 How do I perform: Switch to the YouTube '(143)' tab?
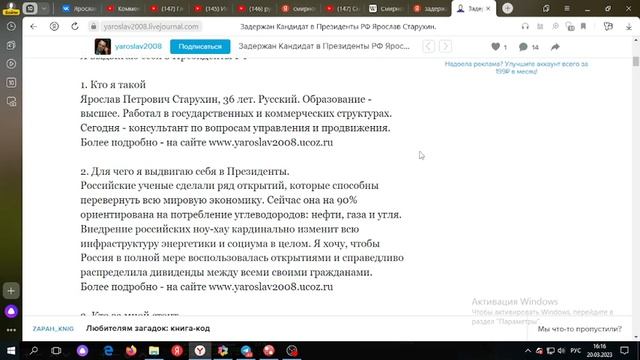[x=211, y=8]
